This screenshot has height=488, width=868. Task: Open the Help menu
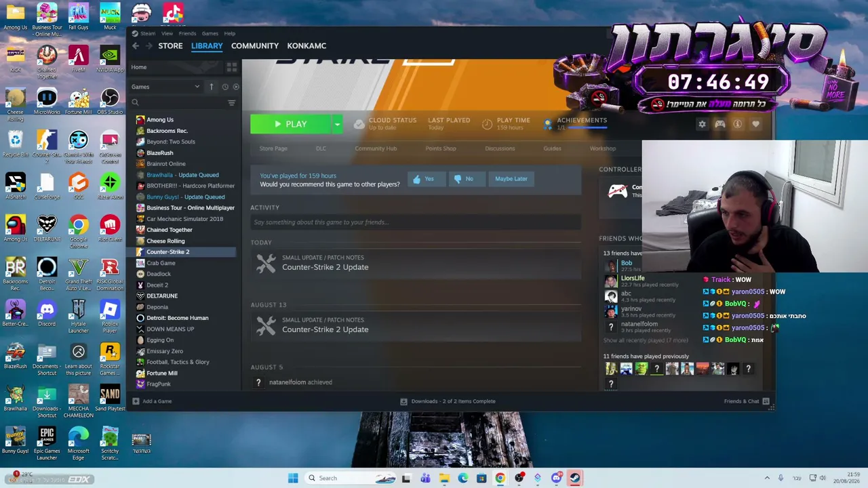tap(230, 33)
